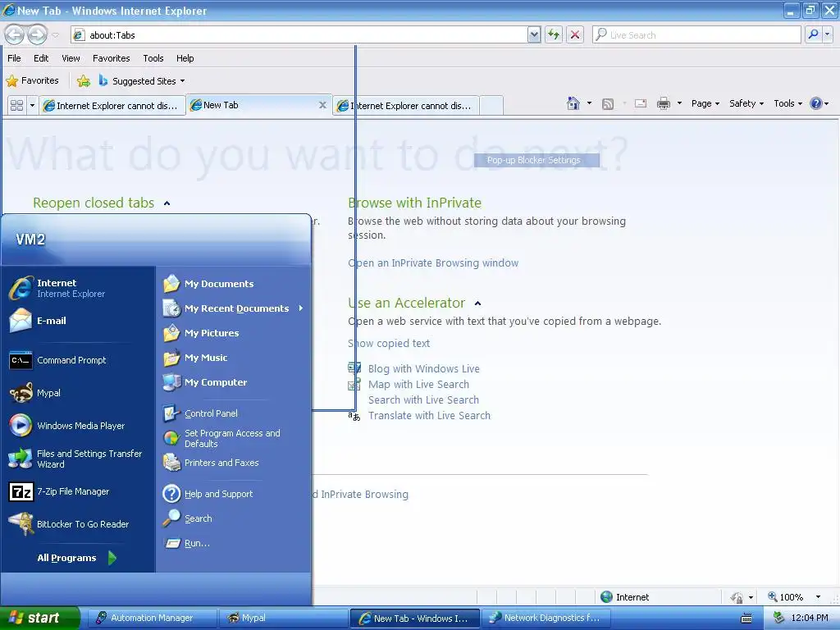This screenshot has width=840, height=630.
Task: Collapse Use an Accelerator section
Action: [478, 304]
